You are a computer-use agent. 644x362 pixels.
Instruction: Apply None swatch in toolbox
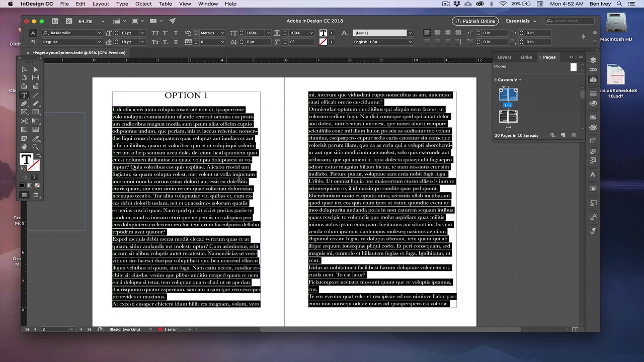pos(37,186)
